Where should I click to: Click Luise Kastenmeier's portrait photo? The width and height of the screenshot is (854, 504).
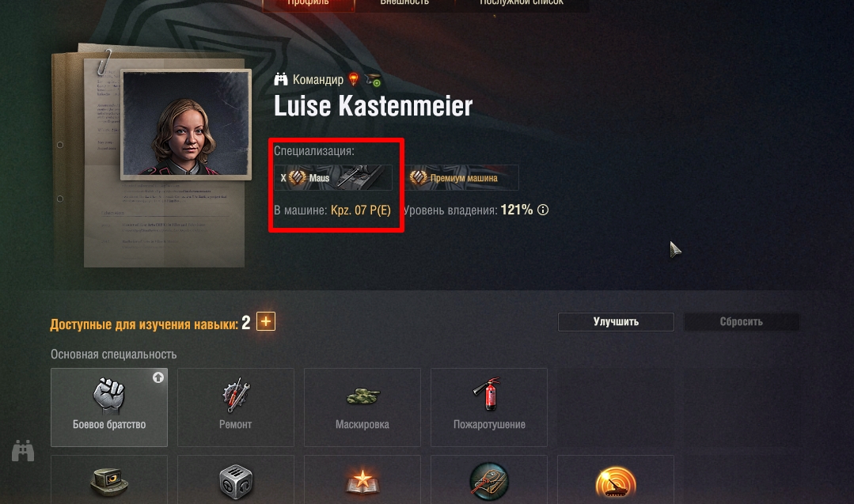[x=186, y=124]
